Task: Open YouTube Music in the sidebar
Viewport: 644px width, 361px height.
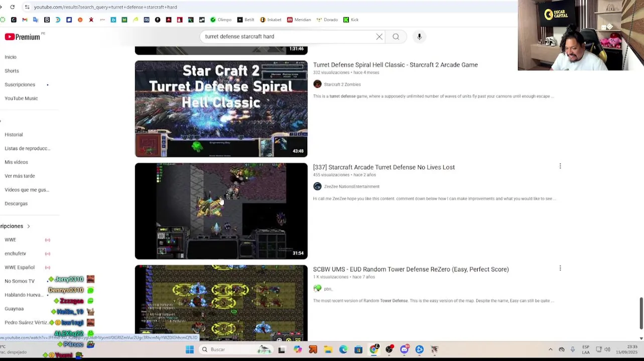Action: 21,98
